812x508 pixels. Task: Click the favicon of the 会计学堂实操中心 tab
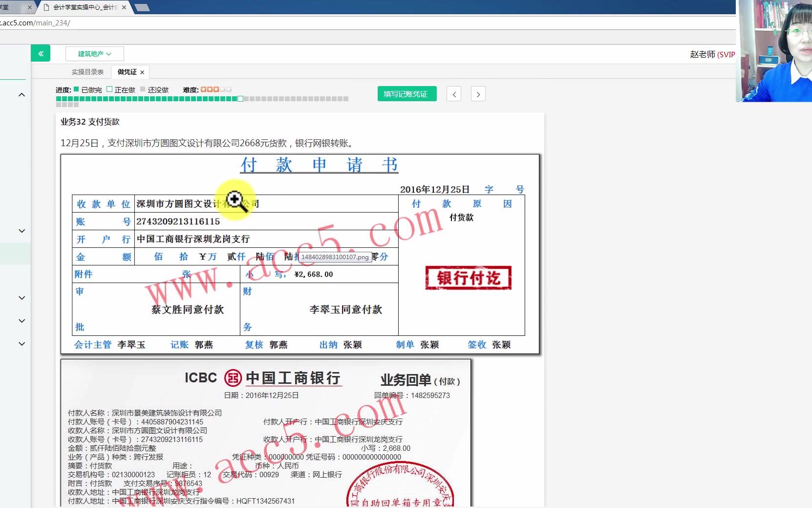click(x=46, y=7)
